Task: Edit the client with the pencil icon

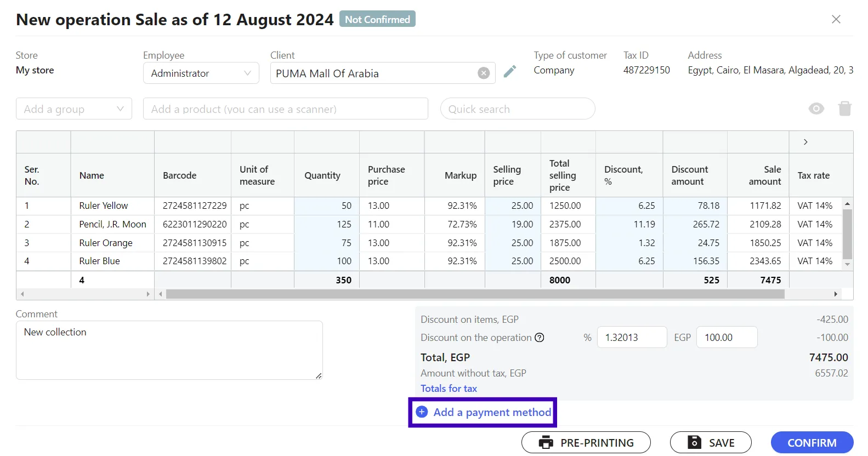Action: pyautogui.click(x=510, y=71)
